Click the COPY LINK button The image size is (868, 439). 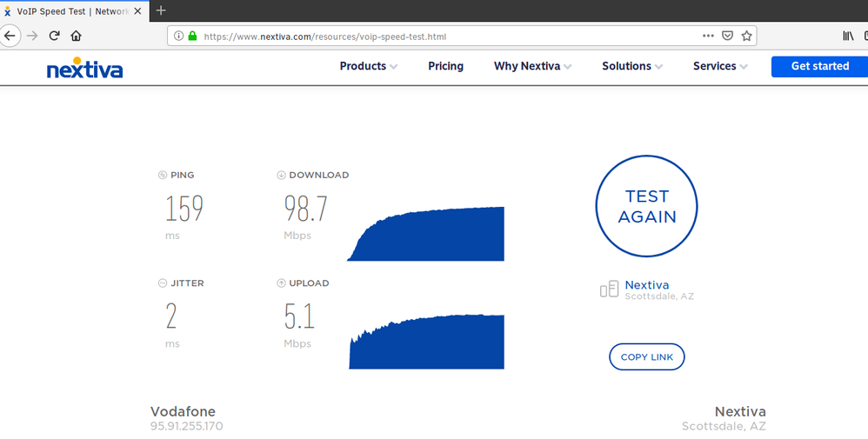646,357
